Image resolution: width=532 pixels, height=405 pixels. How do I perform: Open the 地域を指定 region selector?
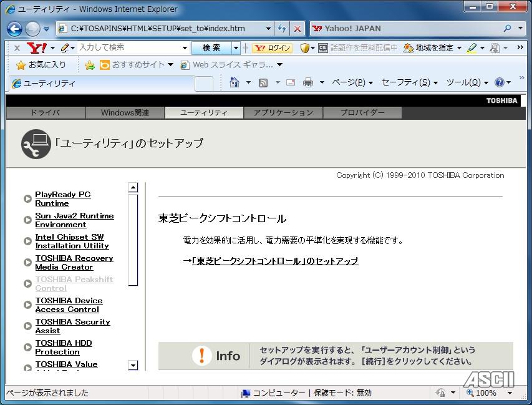coord(432,48)
